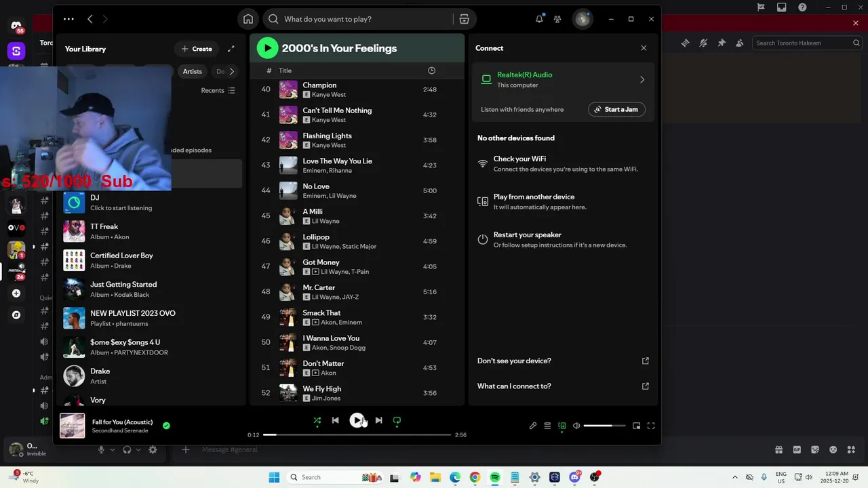Toggle Discord member list icon
The image size is (868, 488).
740,43
